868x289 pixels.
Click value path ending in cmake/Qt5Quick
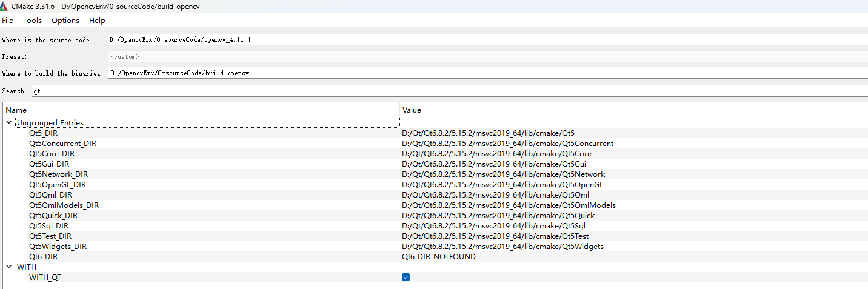tap(498, 216)
